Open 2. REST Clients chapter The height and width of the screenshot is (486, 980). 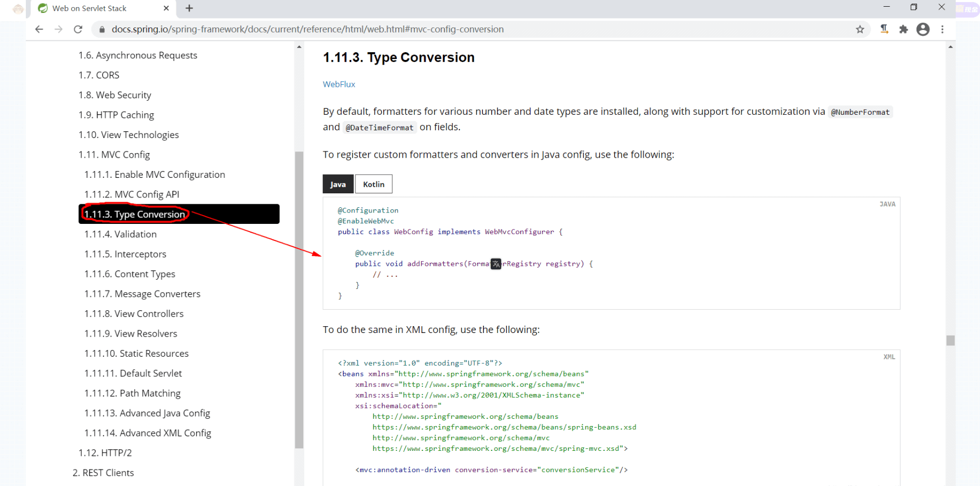(103, 473)
